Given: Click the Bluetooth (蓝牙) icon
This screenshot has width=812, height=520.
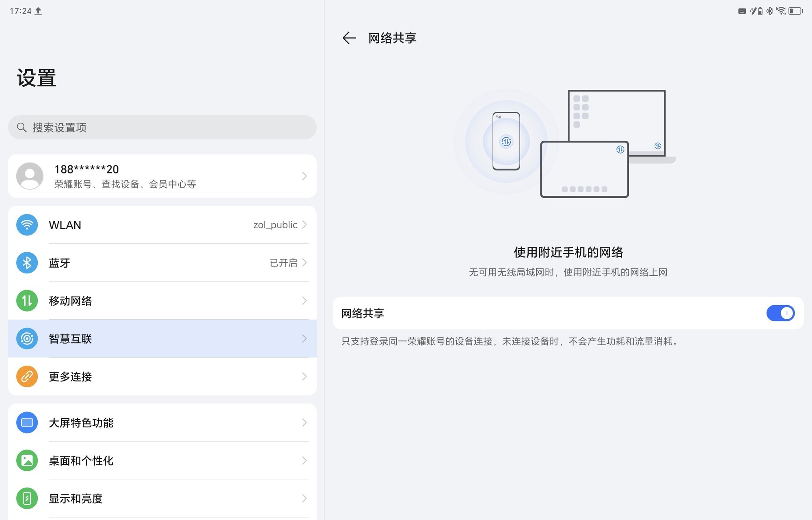Looking at the screenshot, I should (x=27, y=263).
